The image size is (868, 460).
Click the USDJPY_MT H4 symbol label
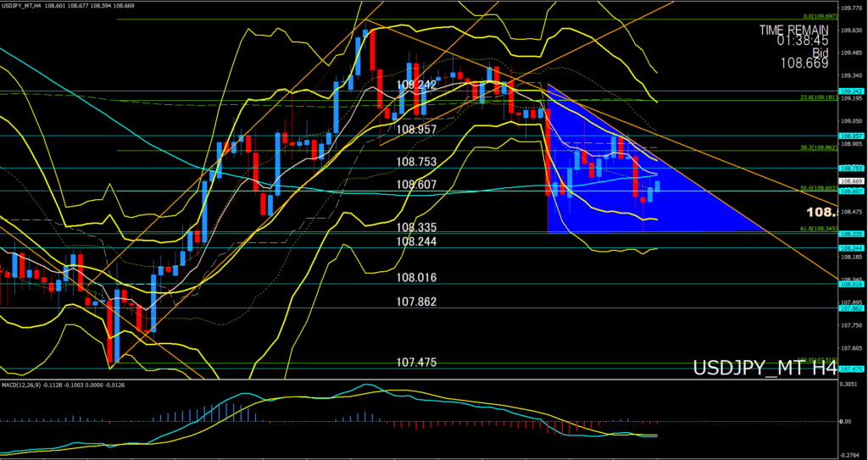click(765, 369)
